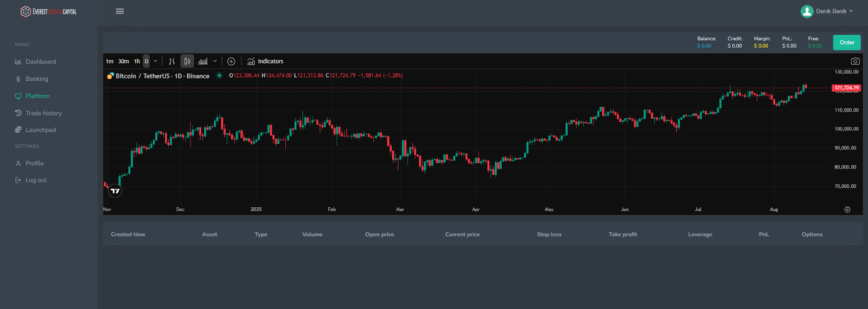Image resolution: width=868 pixels, height=309 pixels.
Task: Click the Bitcoin / TetherUS symbol title
Action: (162, 76)
